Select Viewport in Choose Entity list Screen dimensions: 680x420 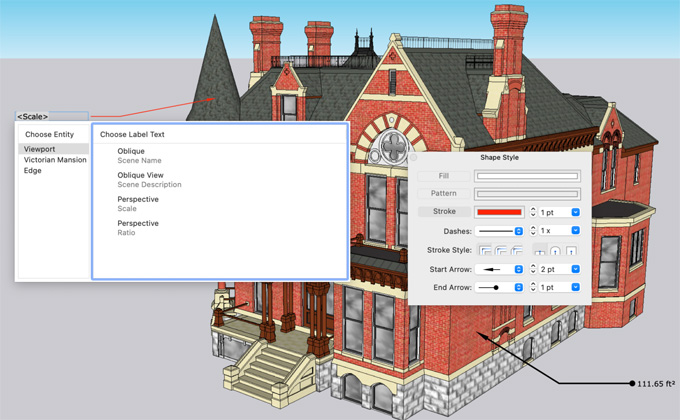[54, 149]
